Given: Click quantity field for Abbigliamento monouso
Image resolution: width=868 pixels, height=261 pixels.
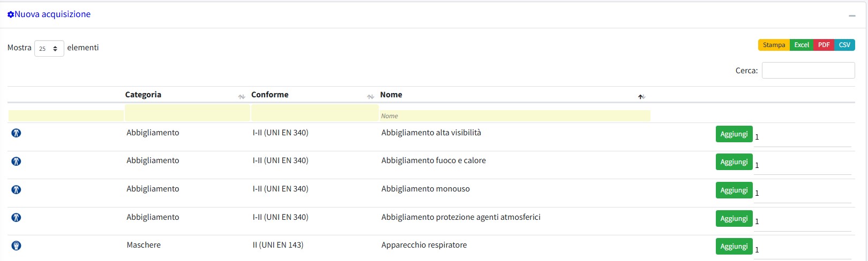Looking at the screenshot, I should 802,193.
